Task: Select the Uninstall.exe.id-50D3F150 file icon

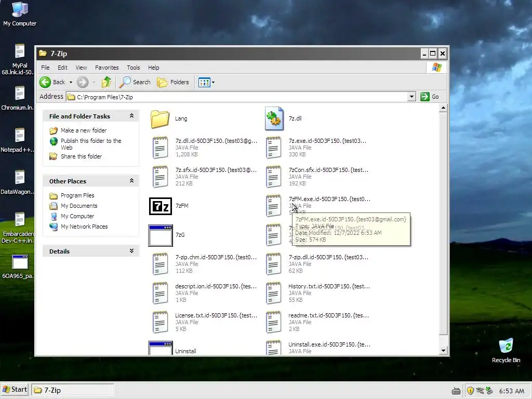Action: coord(273,348)
